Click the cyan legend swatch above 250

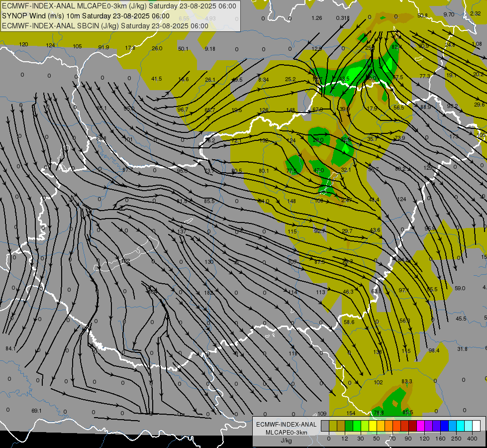point(461,426)
